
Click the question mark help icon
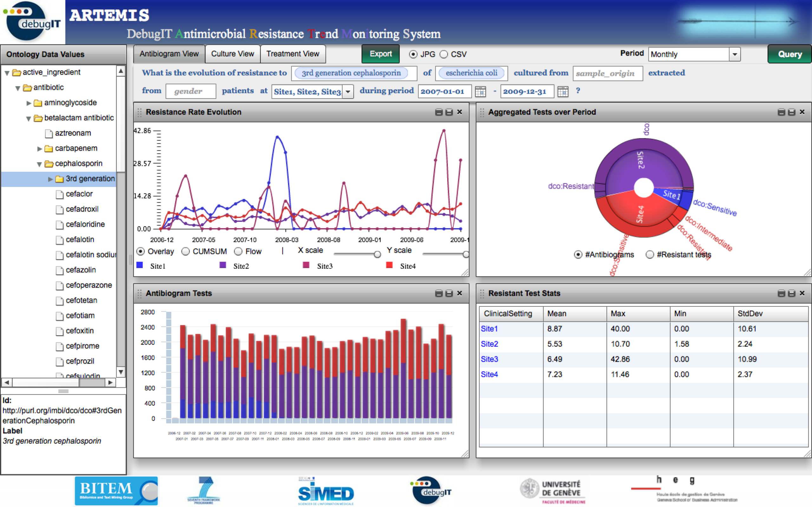578,91
